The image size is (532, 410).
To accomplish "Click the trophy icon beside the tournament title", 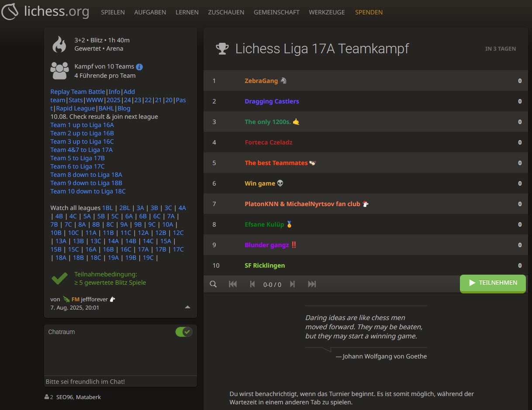I will tap(222, 48).
